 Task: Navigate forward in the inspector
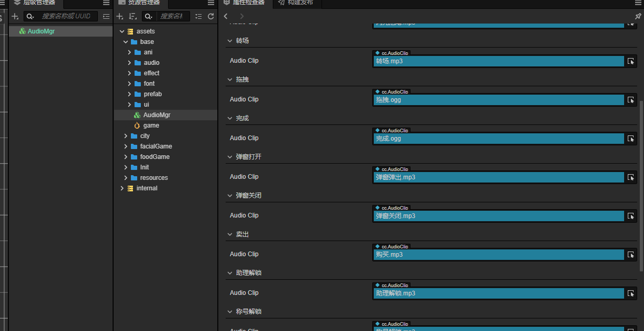pyautogui.click(x=241, y=17)
